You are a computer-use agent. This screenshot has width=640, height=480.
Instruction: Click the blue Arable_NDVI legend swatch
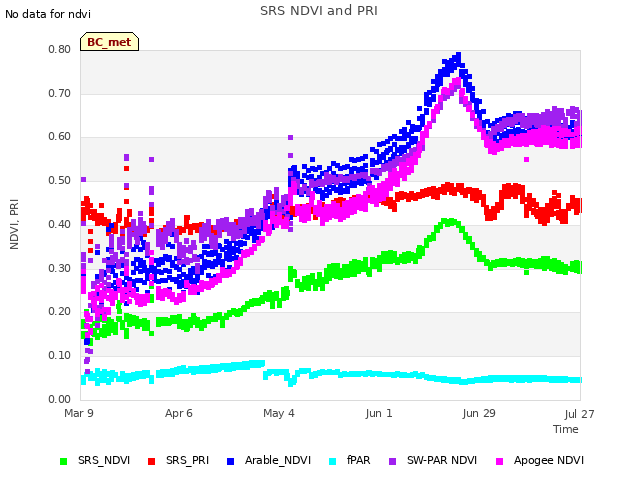click(230, 461)
